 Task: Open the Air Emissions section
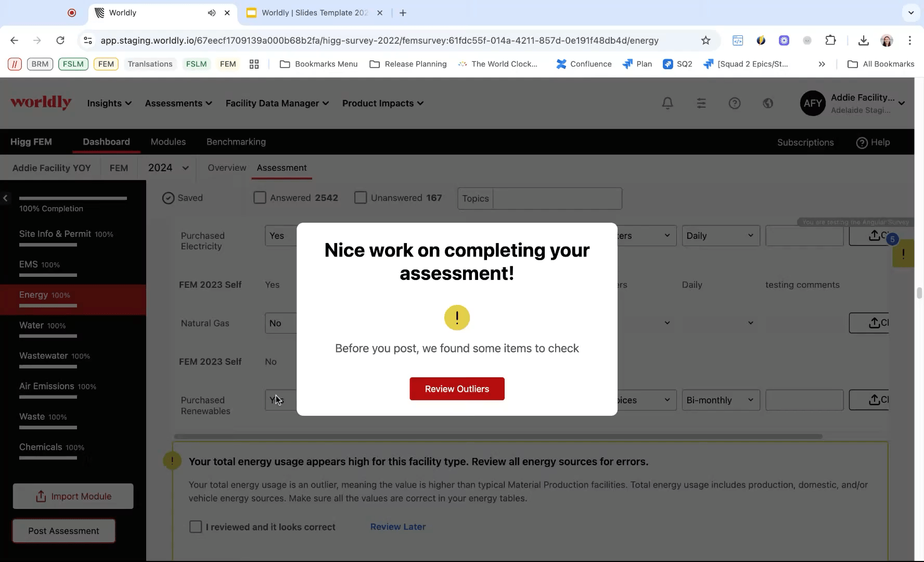73,391
